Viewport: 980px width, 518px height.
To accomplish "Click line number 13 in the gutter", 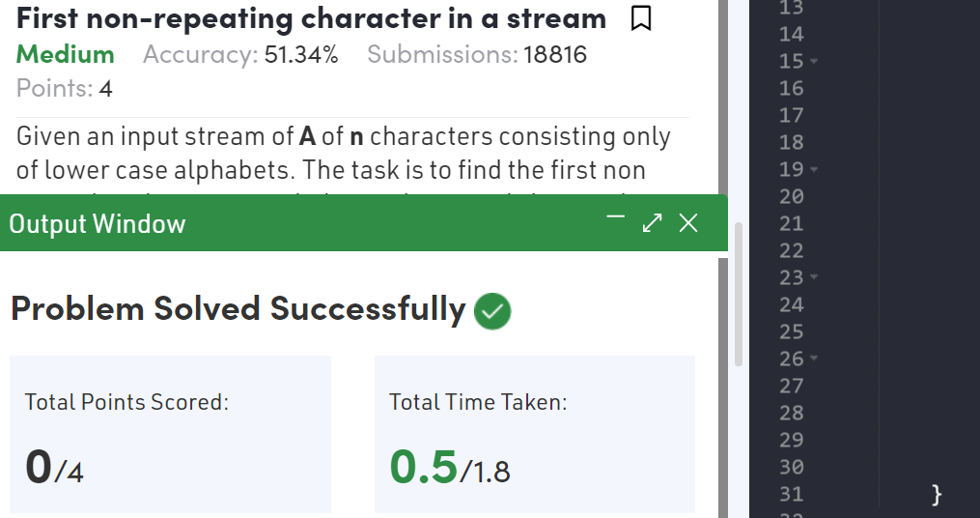I will [792, 8].
